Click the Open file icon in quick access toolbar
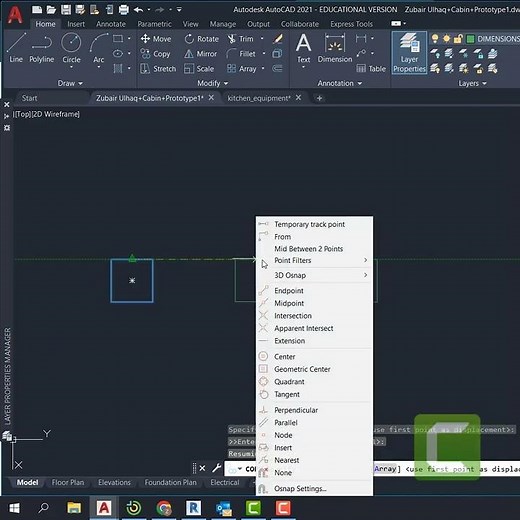 click(x=51, y=9)
